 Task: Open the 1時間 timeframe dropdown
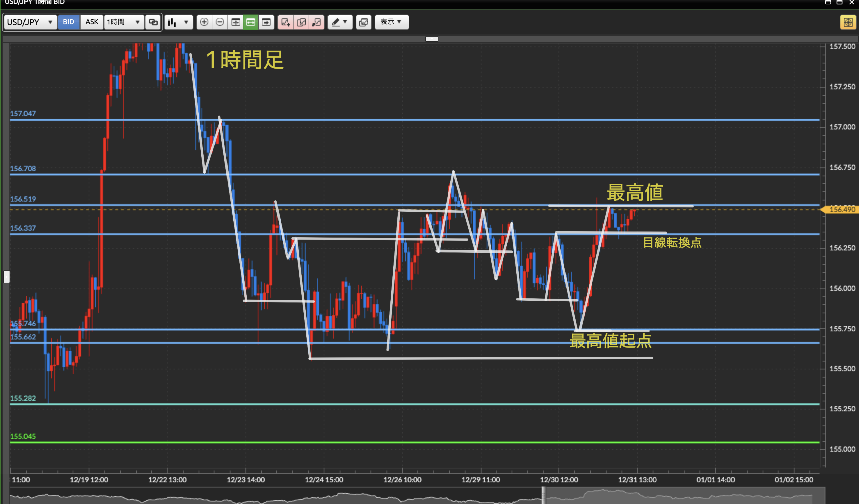(123, 22)
